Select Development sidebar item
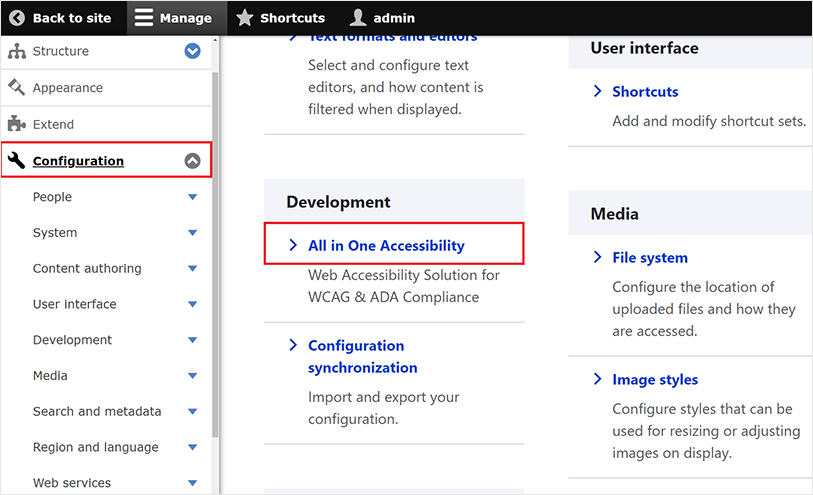 [x=73, y=340]
